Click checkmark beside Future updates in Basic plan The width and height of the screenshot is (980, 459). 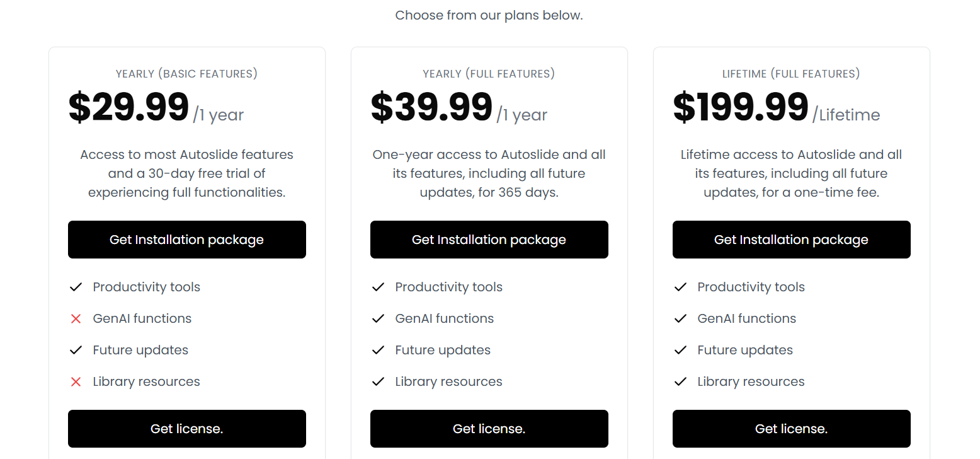76,351
